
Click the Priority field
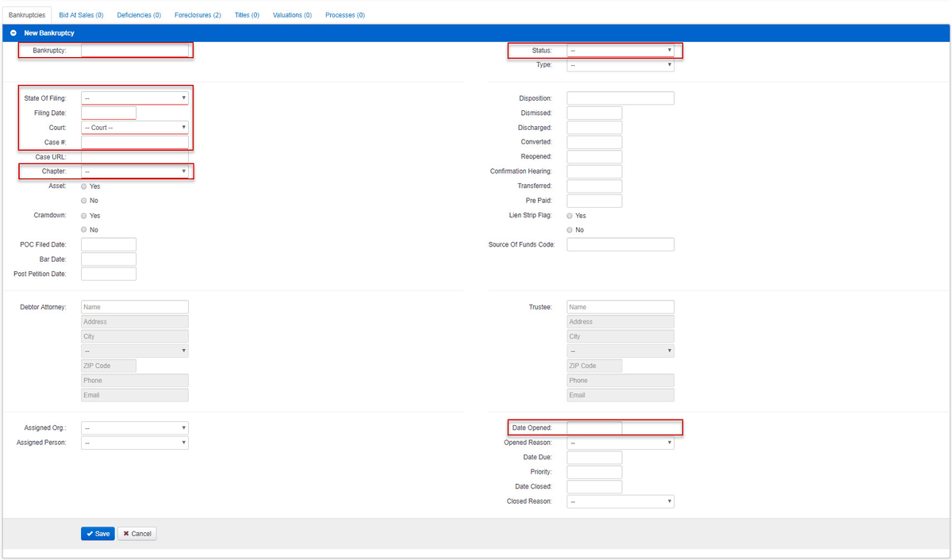(594, 472)
